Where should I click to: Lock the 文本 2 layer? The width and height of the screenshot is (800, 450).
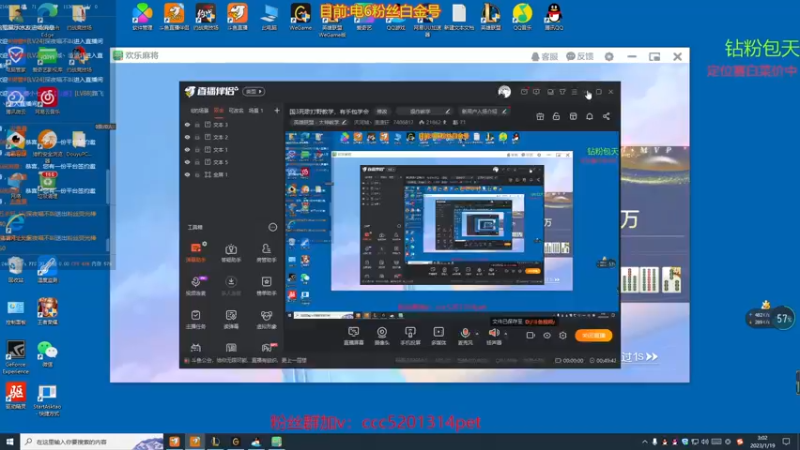[197, 137]
